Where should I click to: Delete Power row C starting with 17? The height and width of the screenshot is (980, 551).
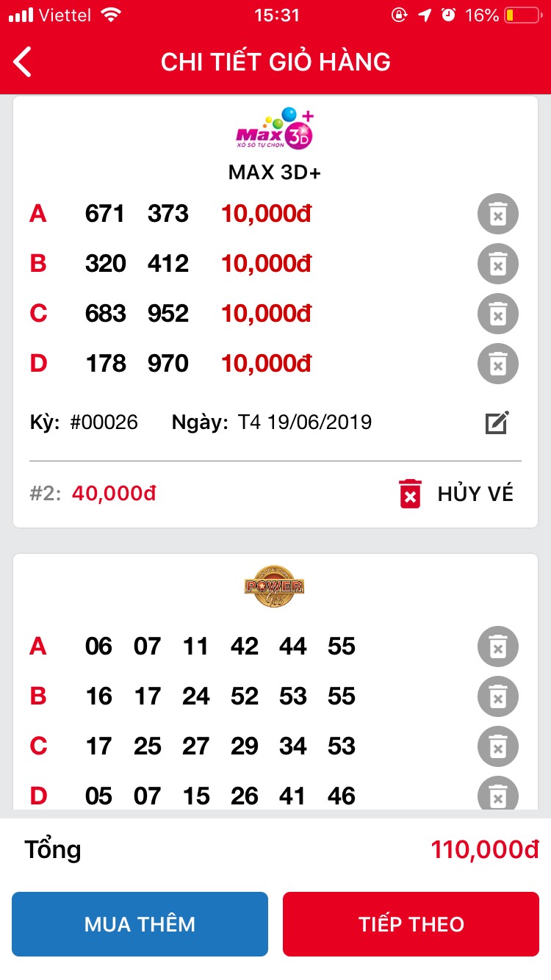pyautogui.click(x=497, y=747)
